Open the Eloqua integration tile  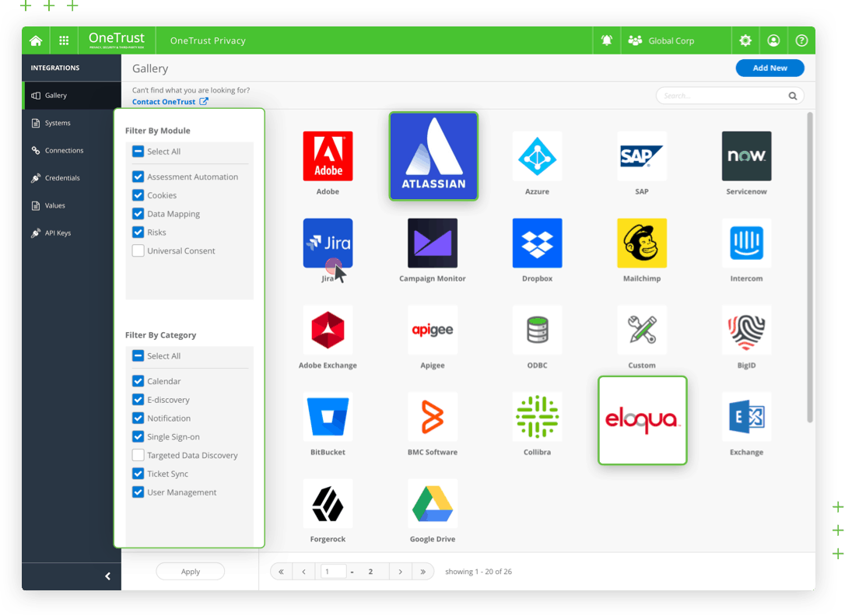click(x=642, y=420)
